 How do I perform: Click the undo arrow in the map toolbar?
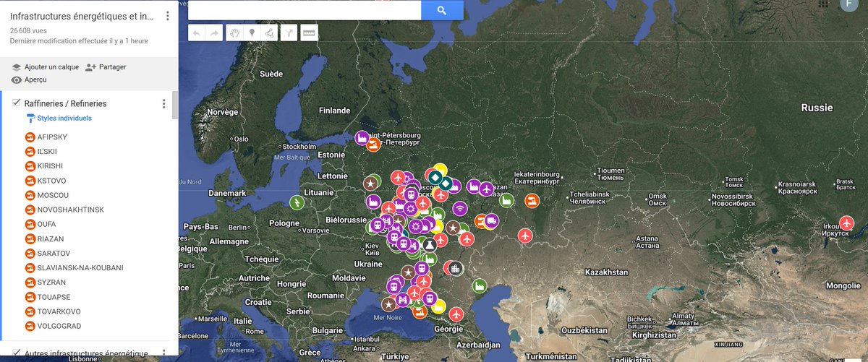click(197, 33)
